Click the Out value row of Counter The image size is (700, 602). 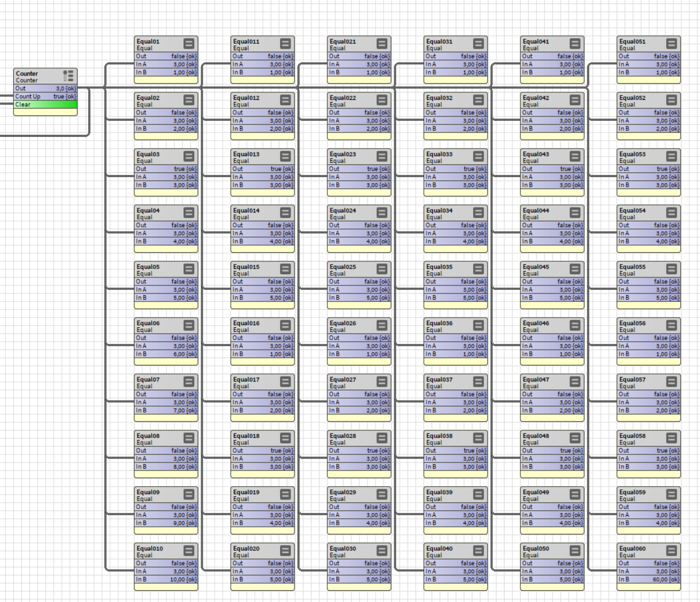click(45, 89)
